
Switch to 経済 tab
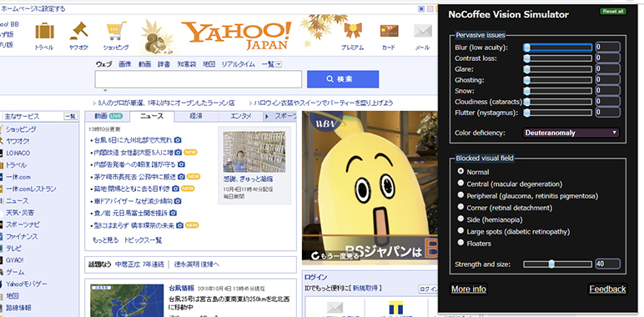point(196,116)
